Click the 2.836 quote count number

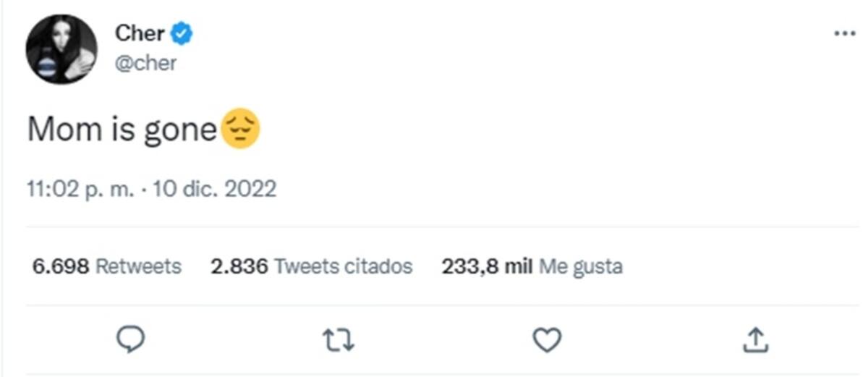(x=239, y=266)
